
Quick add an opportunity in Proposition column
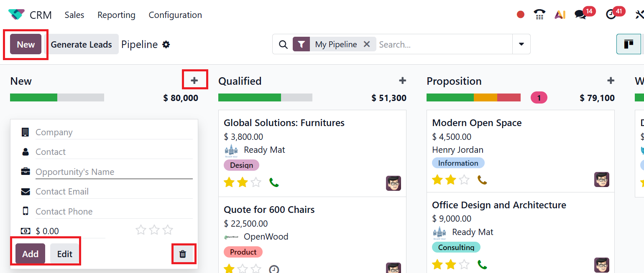[611, 81]
